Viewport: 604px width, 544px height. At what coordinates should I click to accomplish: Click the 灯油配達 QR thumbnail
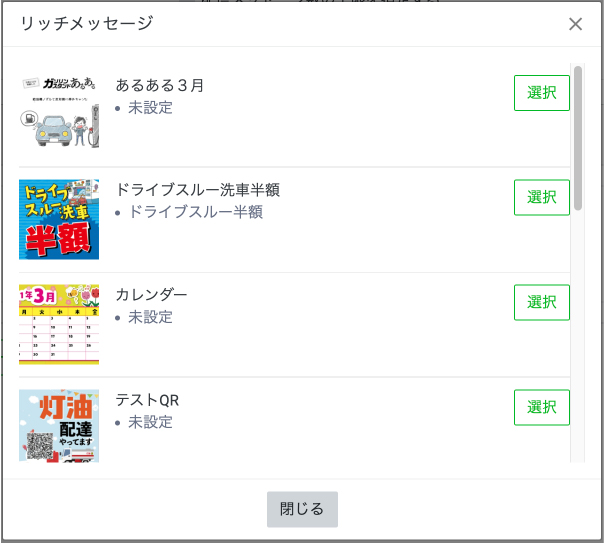coord(59,426)
